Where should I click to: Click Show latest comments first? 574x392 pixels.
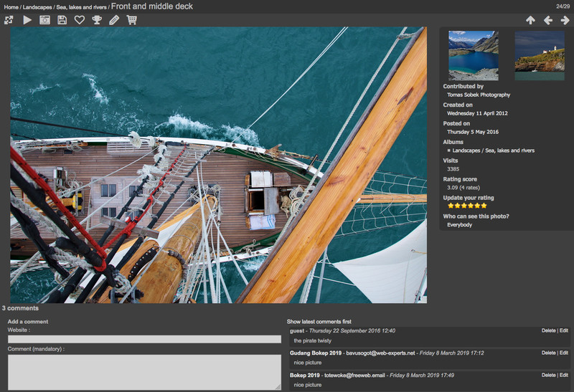(x=319, y=322)
